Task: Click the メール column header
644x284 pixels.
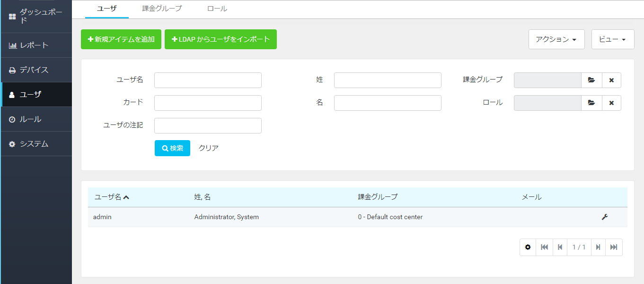Action: point(531,197)
